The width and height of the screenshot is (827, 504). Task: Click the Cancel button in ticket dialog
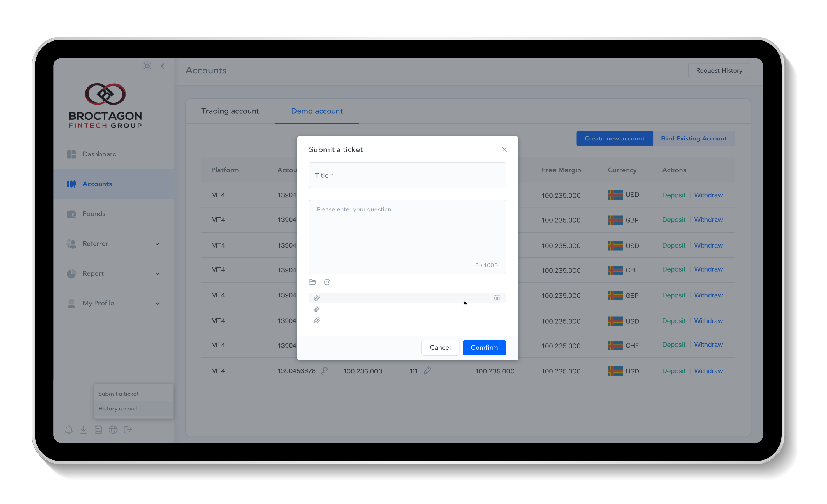[440, 347]
